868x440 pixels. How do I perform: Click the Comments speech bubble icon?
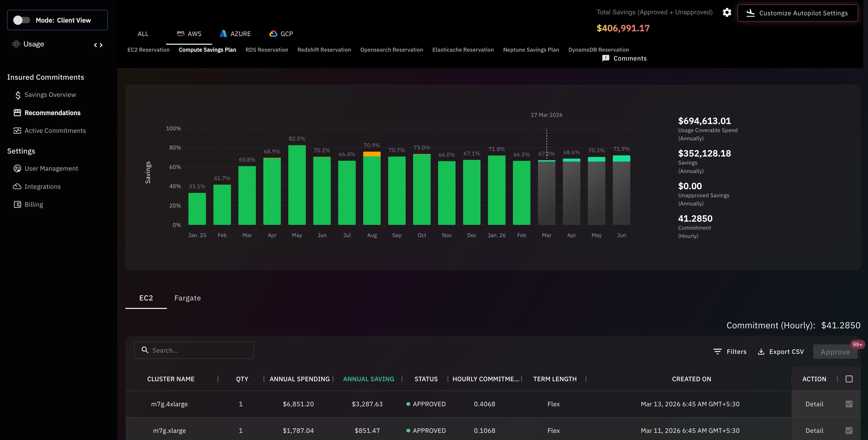point(606,58)
